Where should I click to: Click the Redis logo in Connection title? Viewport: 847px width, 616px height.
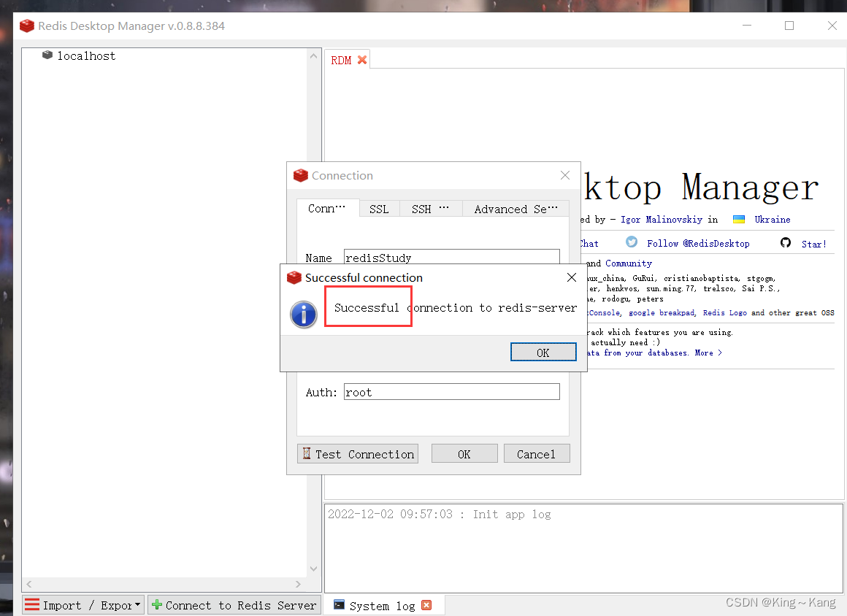(300, 175)
